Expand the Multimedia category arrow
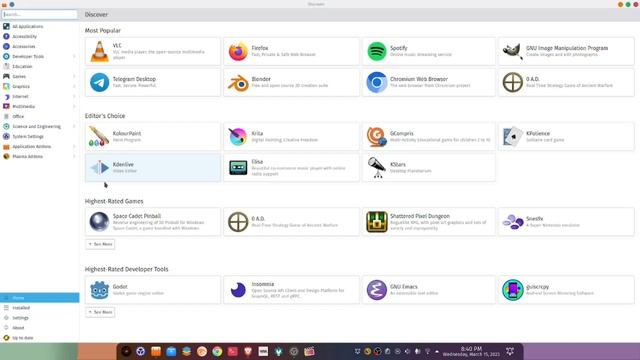Viewport: 640px width, 360px height. (x=74, y=107)
